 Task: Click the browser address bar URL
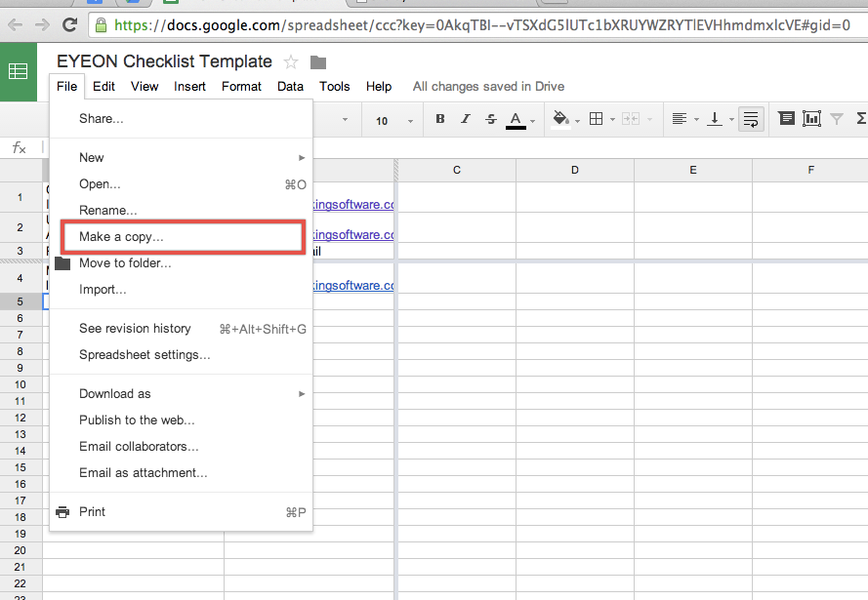pos(481,25)
